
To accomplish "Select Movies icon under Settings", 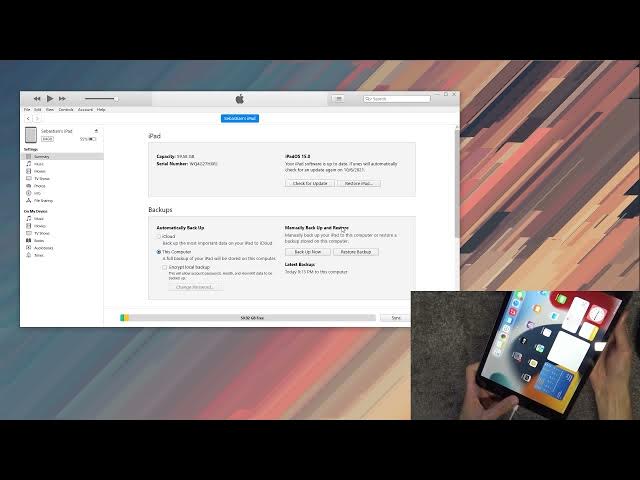I will (x=29, y=171).
